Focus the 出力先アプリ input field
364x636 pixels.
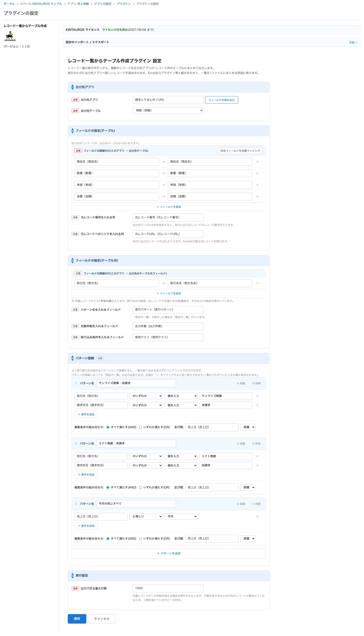(168, 100)
